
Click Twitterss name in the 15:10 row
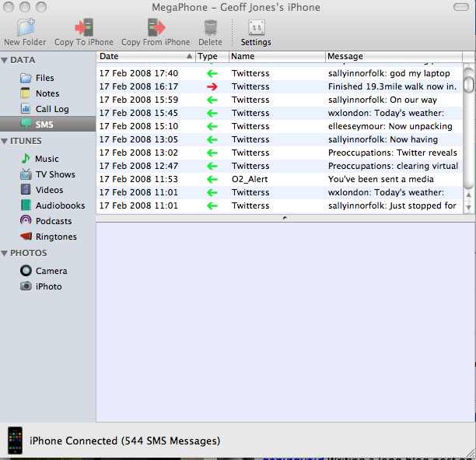[250, 126]
